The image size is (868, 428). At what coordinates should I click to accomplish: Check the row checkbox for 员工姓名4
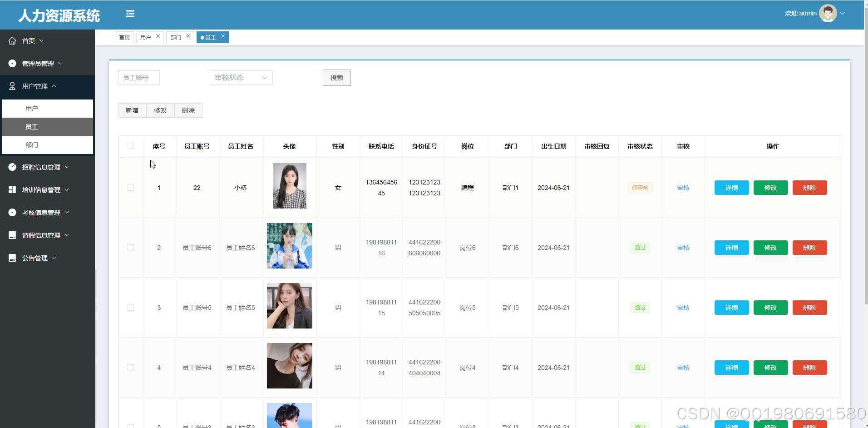tap(131, 368)
